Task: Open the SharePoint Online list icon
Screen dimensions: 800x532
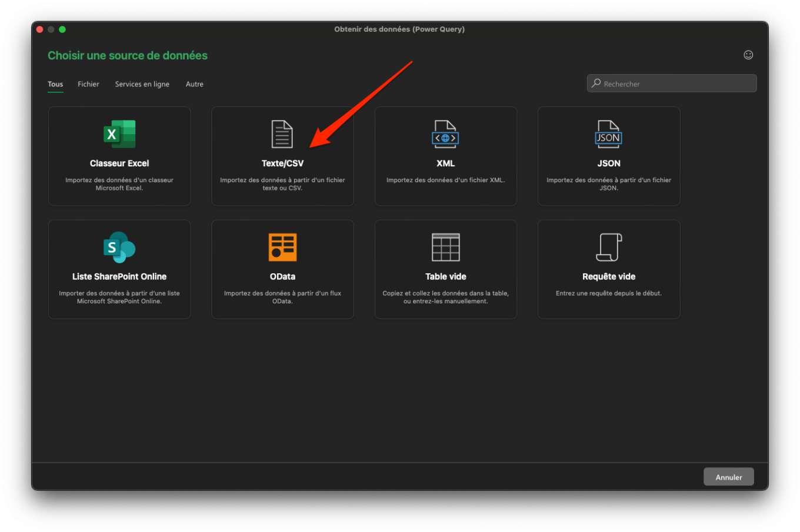Action: [119, 247]
